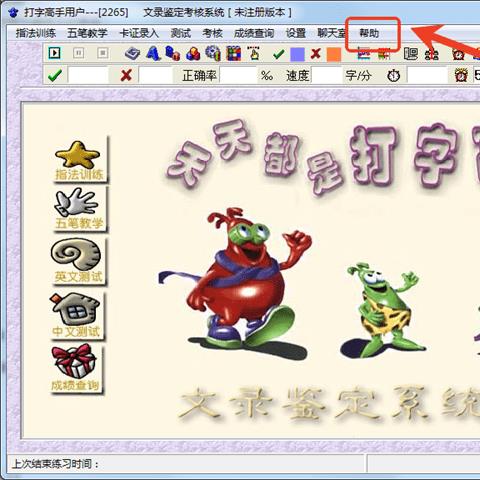Open the 五笔教学 menu
480x480 pixels.
[87, 33]
